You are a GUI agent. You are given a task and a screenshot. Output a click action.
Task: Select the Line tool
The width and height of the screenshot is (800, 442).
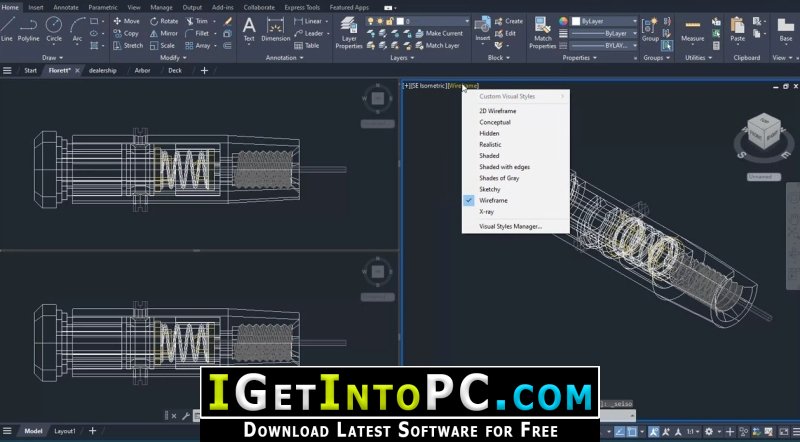point(7,29)
